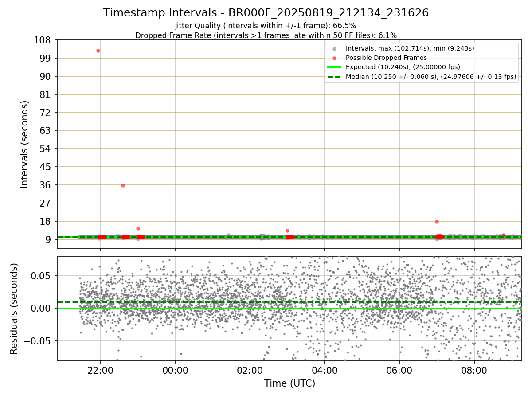Click the 'Possible Dropped Frames' legend entry

coord(386,58)
